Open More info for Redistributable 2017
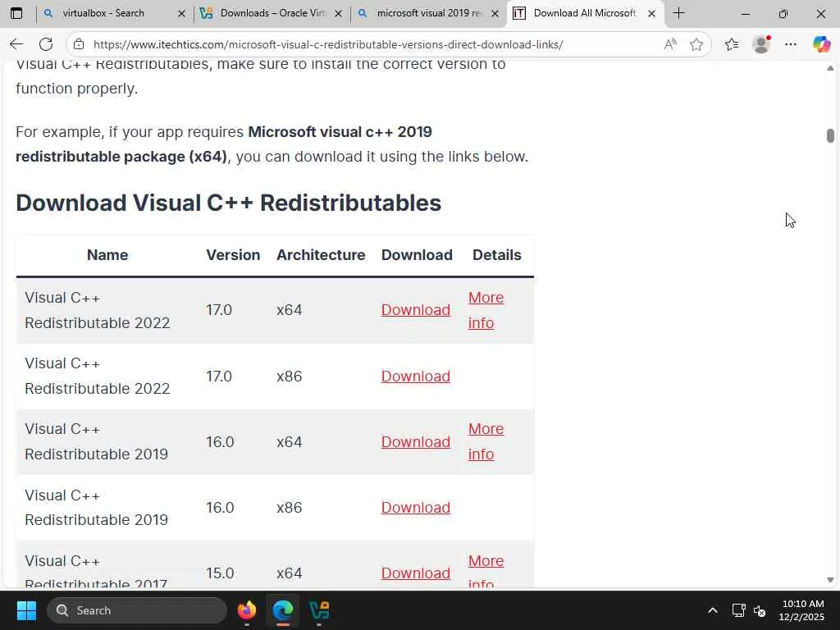The image size is (840, 630). point(486,571)
